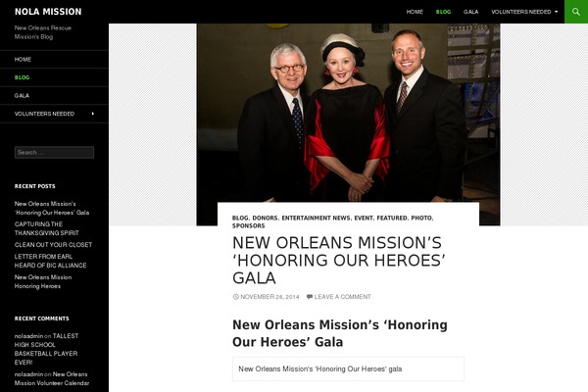Go to Home in the top navigation
Image resolution: width=588 pixels, height=392 pixels.
click(415, 12)
